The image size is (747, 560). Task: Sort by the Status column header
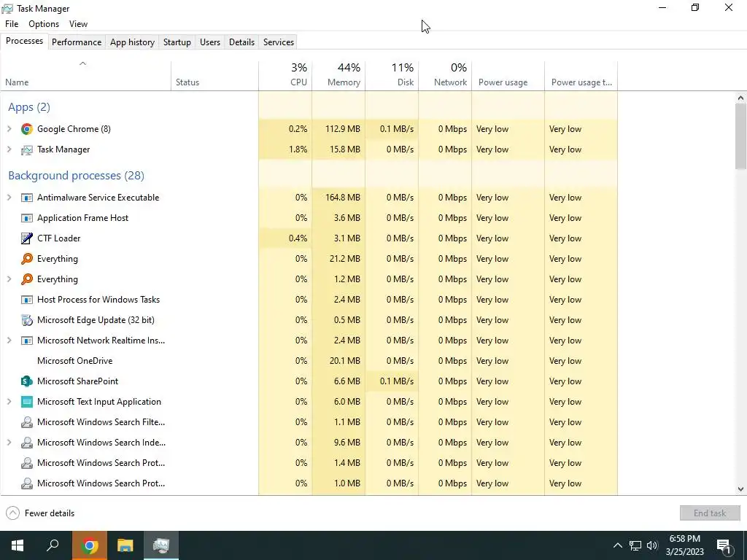[x=215, y=76]
